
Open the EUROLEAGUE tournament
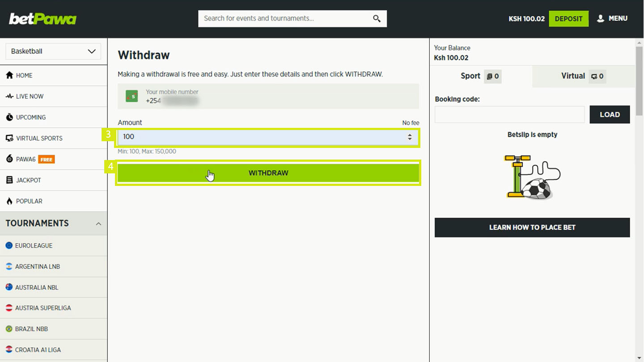[54, 246]
